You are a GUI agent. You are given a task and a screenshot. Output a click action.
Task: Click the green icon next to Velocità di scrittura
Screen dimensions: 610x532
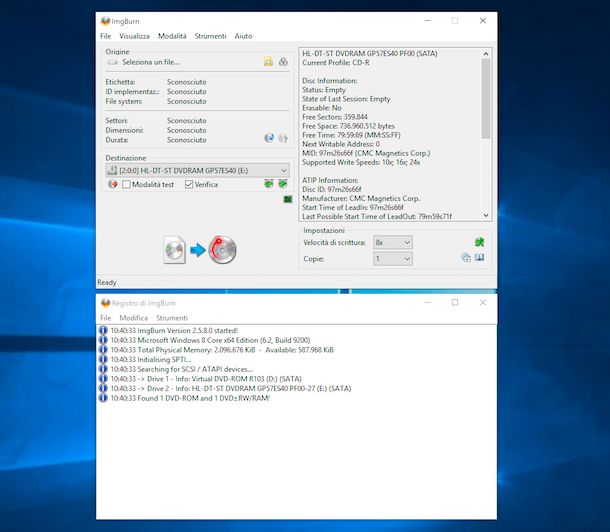[480, 242]
